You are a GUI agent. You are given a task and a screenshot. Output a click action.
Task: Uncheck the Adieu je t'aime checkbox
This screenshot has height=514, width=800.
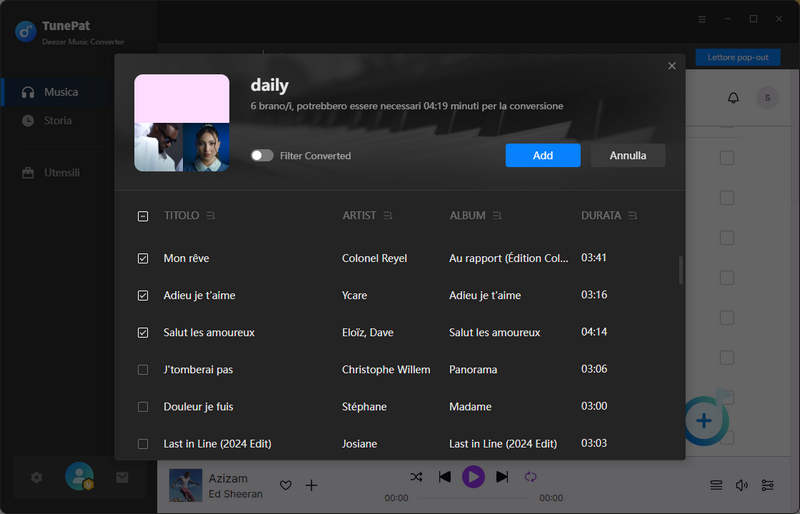click(x=143, y=296)
